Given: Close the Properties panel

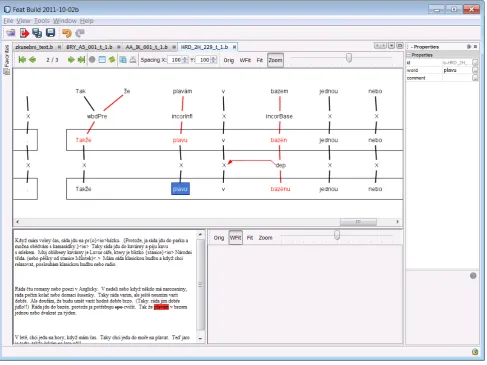Looking at the screenshot, I should (475, 47).
